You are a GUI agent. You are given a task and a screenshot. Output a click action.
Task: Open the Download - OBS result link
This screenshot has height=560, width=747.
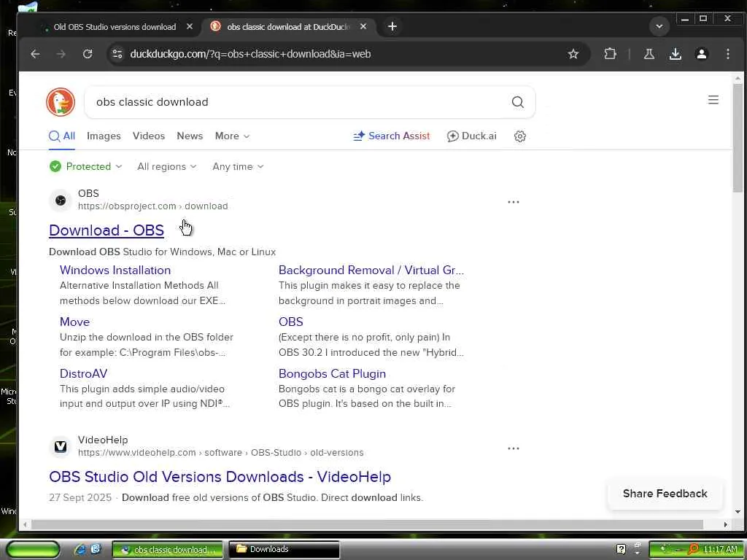coord(107,230)
